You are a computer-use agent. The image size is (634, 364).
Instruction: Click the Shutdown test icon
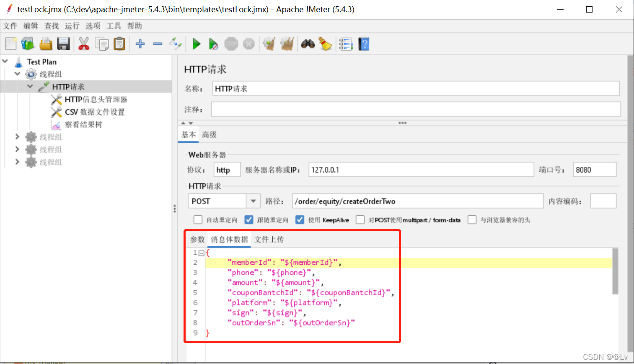click(249, 44)
